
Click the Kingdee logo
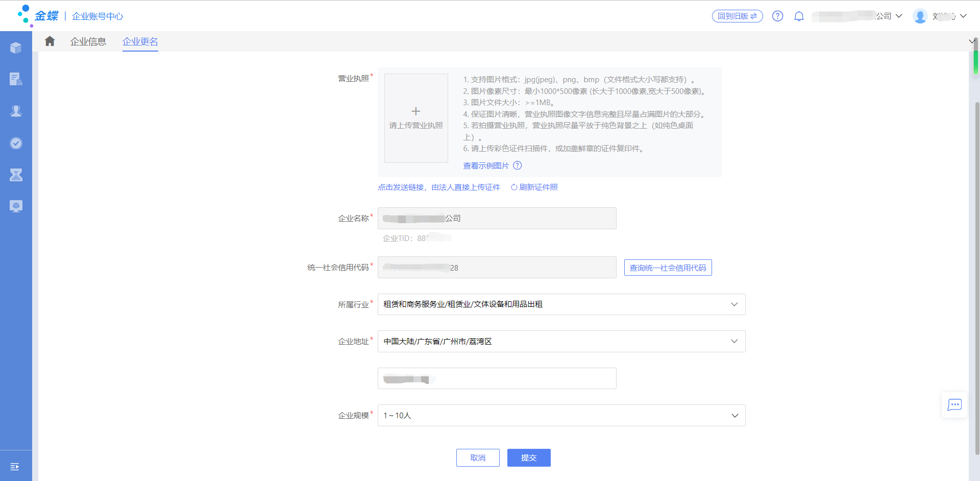[x=38, y=15]
